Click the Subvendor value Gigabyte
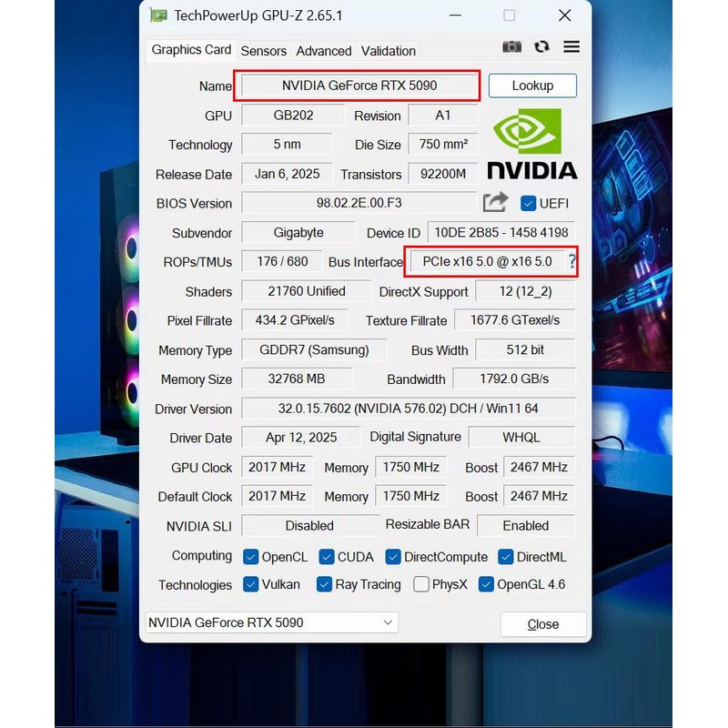Image resolution: width=728 pixels, height=728 pixels. click(x=298, y=233)
